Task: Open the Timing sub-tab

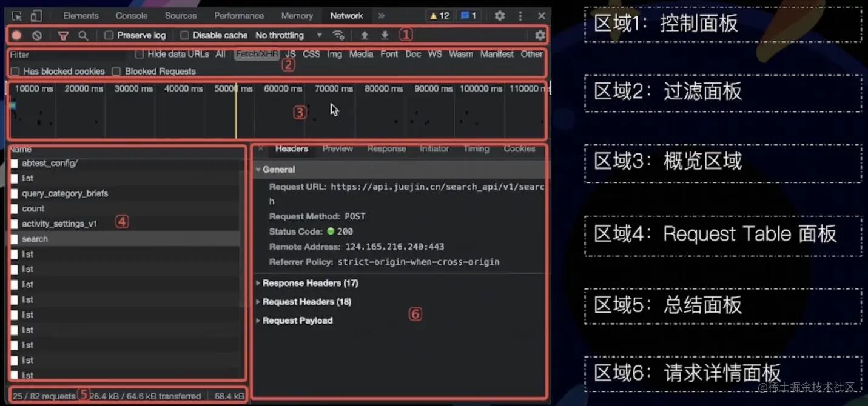Action: (x=476, y=148)
